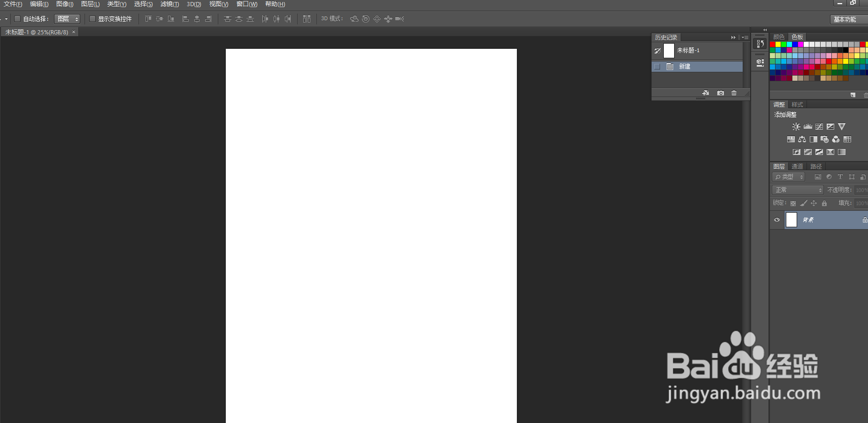Switch to 通道 tab
Image resolution: width=868 pixels, height=423 pixels.
pos(797,167)
